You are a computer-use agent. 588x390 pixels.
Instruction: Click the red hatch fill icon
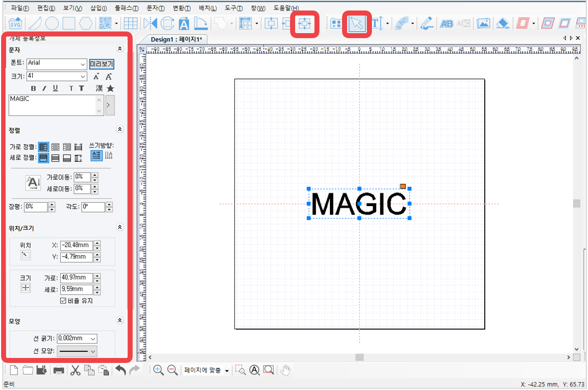pos(522,23)
